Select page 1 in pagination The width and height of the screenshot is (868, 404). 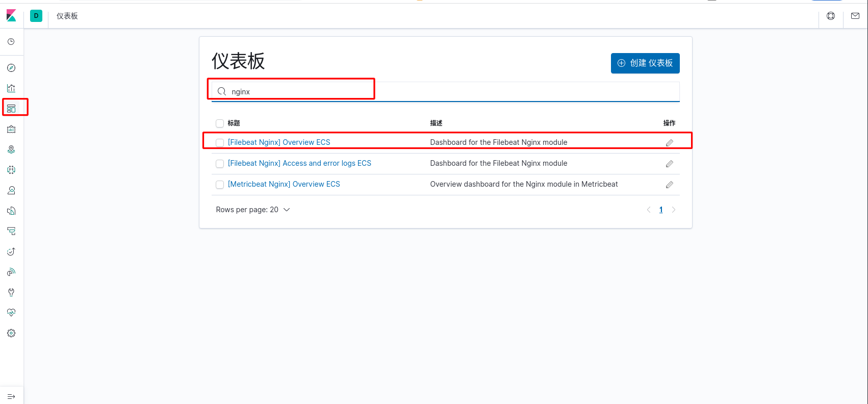pos(661,210)
